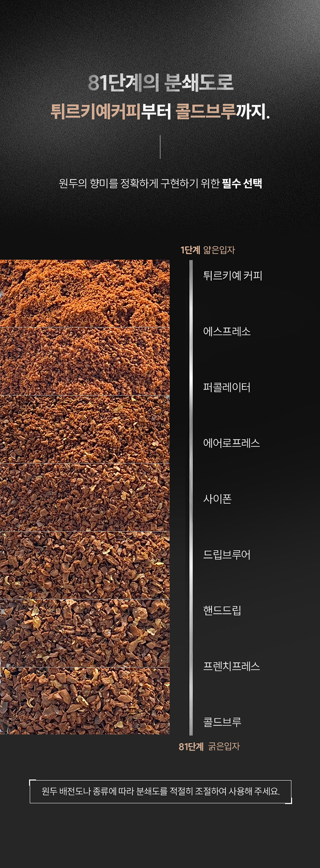Click the headline 81단계의 분쇄도로
Viewport: 320px width, 868px height.
[x=160, y=83]
